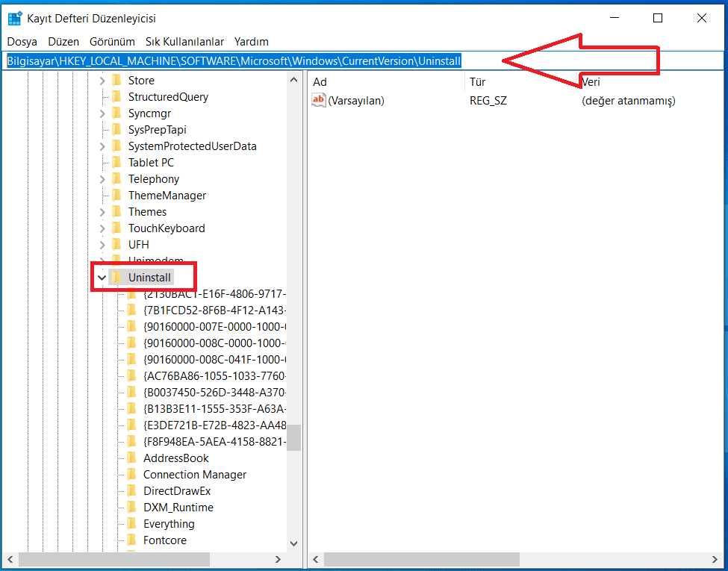Viewport: 728px width, 571px height.
Task: Select the {E3DE721B-E72B-4823-AA48 key
Action: (214, 425)
